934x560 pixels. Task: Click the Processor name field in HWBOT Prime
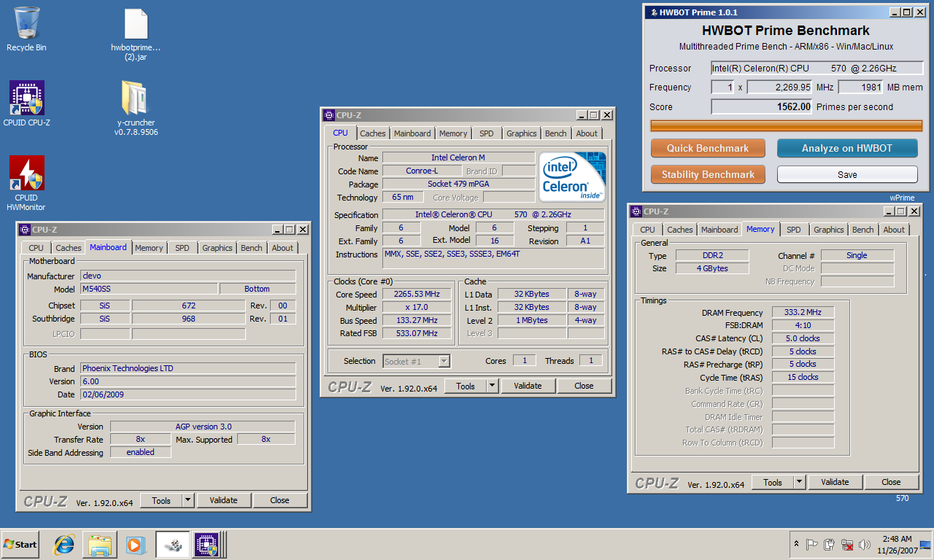(817, 68)
